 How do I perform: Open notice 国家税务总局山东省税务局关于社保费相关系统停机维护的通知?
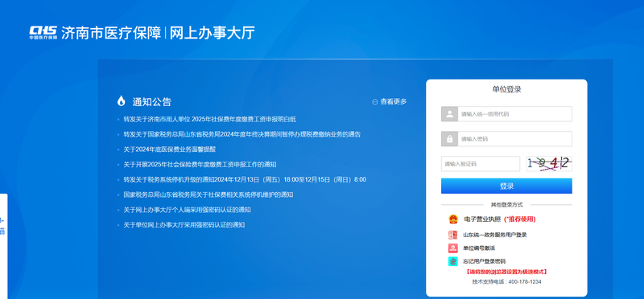(x=208, y=195)
